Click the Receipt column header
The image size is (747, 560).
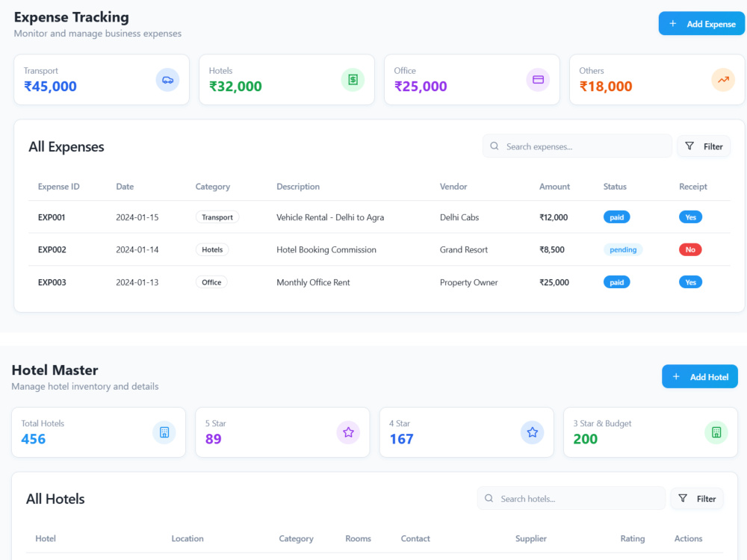692,187
